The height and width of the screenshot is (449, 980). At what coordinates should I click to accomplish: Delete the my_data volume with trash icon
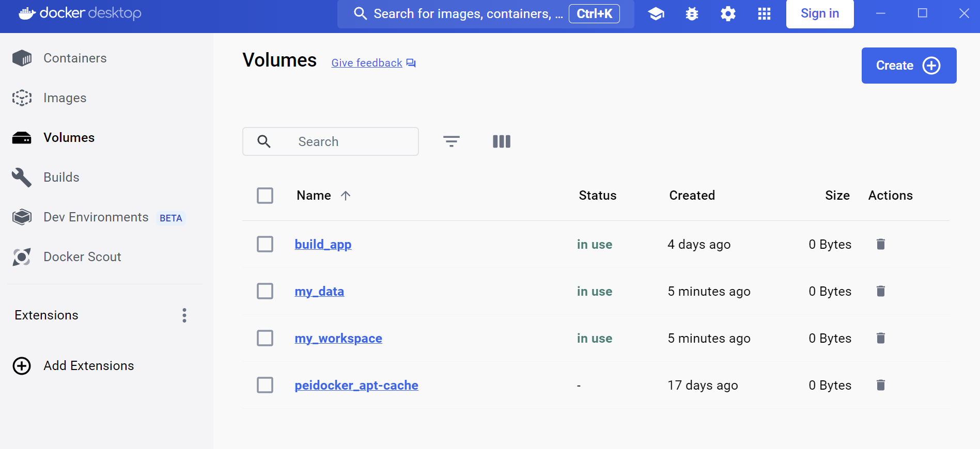881,291
